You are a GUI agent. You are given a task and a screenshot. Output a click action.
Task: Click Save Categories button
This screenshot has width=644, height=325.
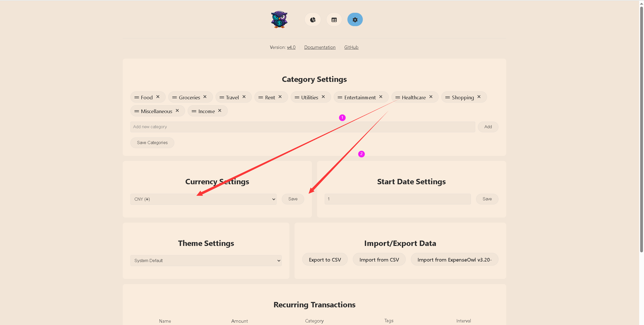[152, 143]
